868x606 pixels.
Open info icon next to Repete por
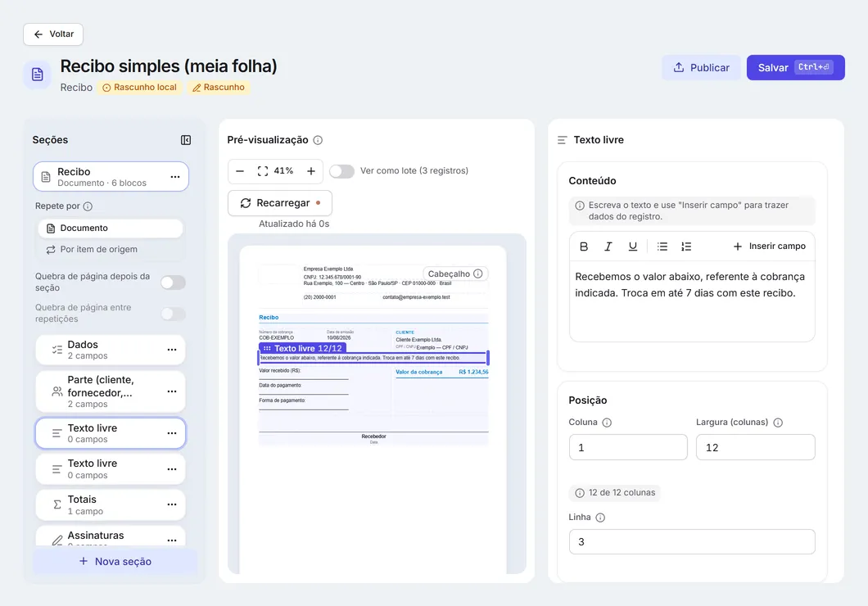click(88, 206)
